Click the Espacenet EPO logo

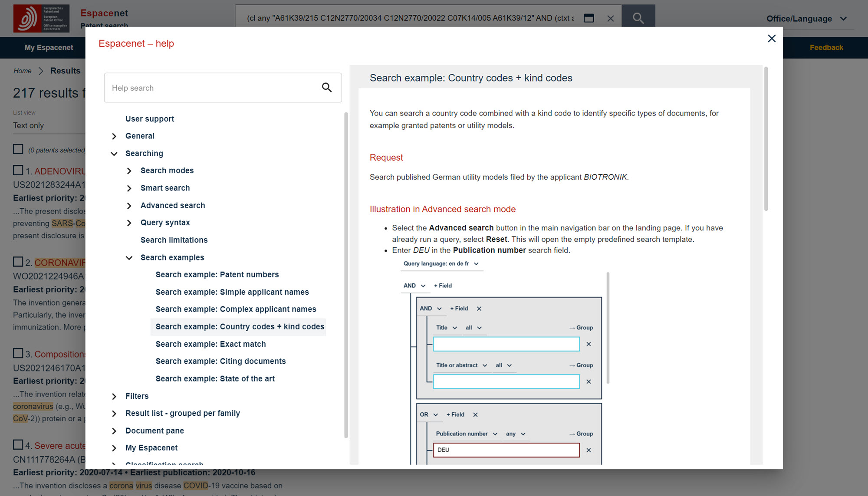[41, 19]
